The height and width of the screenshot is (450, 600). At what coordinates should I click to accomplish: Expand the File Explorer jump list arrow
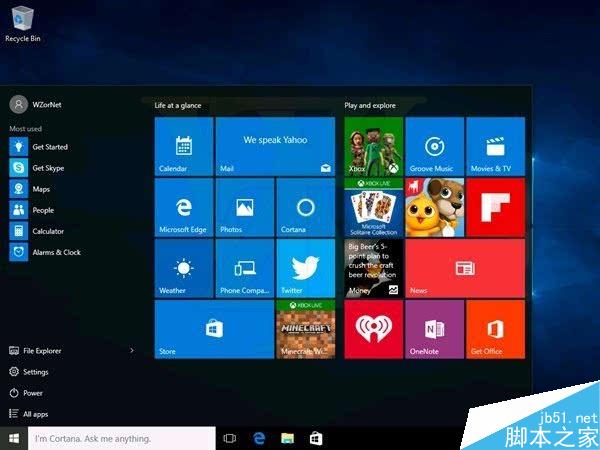click(132, 351)
